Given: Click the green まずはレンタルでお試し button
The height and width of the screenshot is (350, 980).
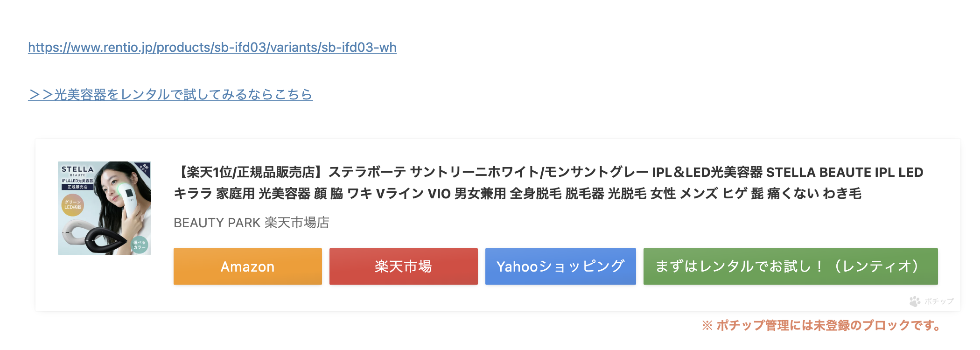Looking at the screenshot, I should tap(790, 266).
